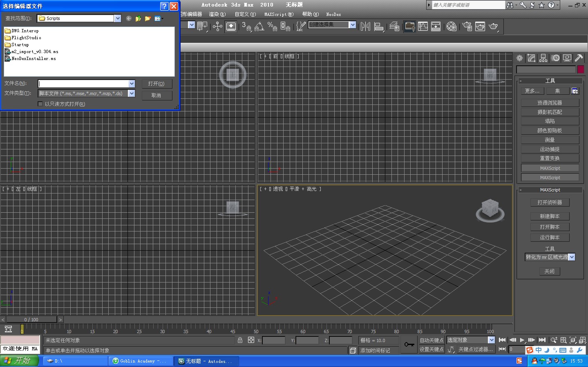Open the Layer manager icon
The height and width of the screenshot is (367, 588).
(394, 27)
